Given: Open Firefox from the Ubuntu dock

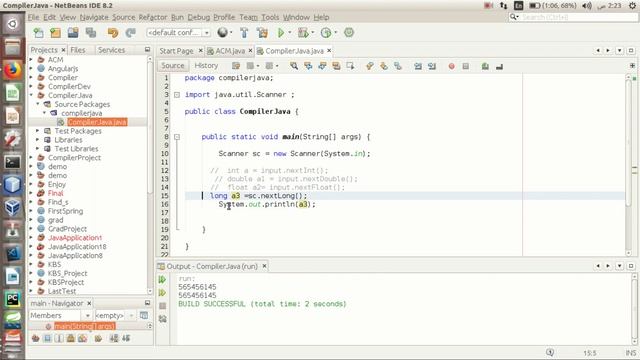Looking at the screenshot, I should (12, 70).
